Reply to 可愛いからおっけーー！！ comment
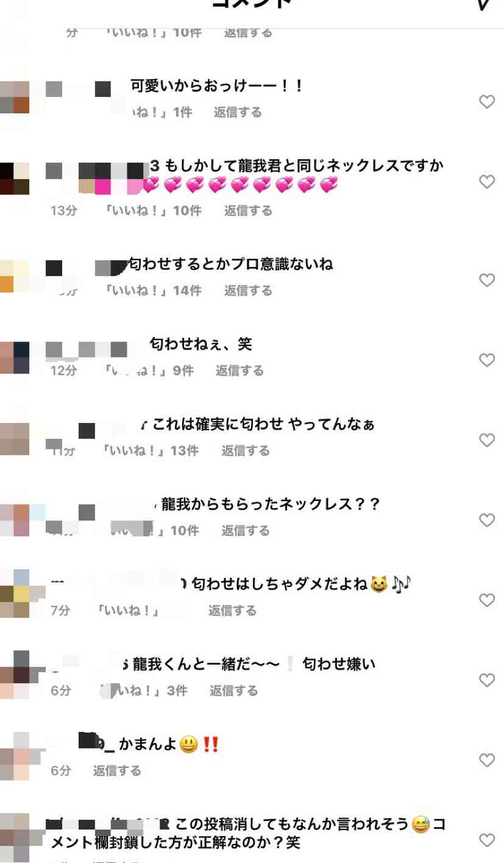The height and width of the screenshot is (863, 504). 238,112
